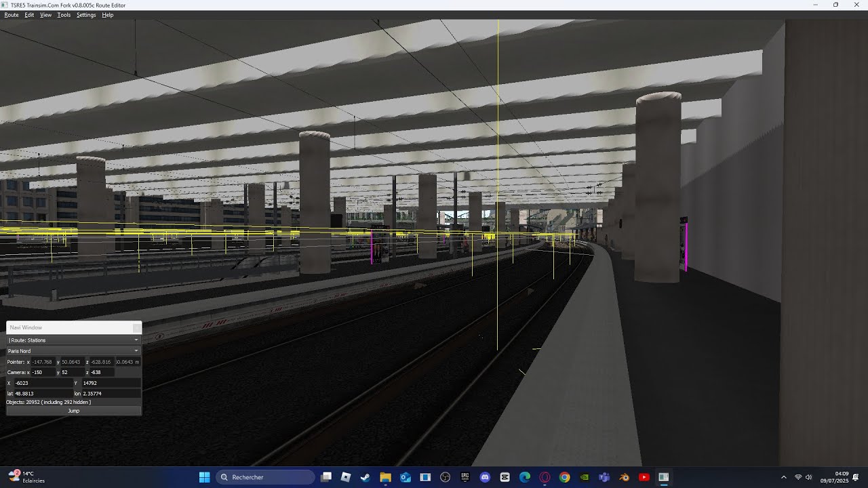The height and width of the screenshot is (488, 868).
Task: Click the Camera y field showing 52
Action: (71, 372)
